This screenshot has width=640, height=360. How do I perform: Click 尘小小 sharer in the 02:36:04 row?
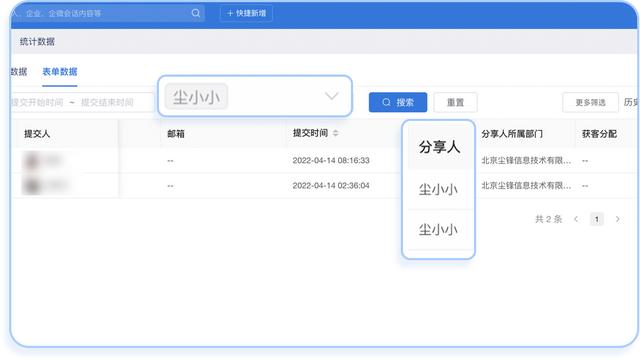point(438,229)
